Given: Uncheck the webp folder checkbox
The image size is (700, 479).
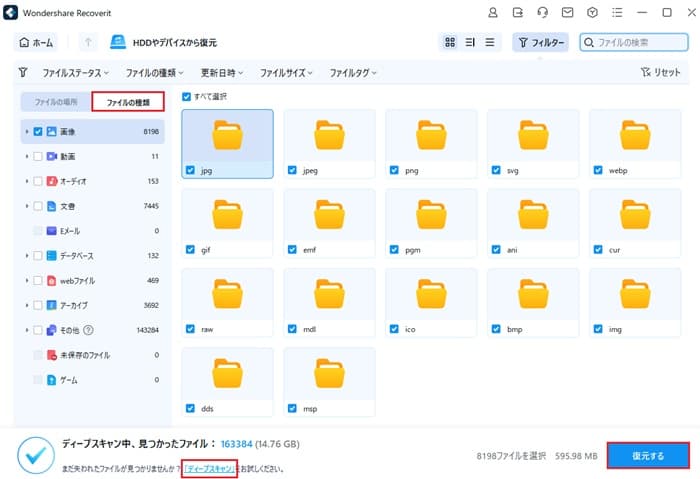Looking at the screenshot, I should 598,170.
